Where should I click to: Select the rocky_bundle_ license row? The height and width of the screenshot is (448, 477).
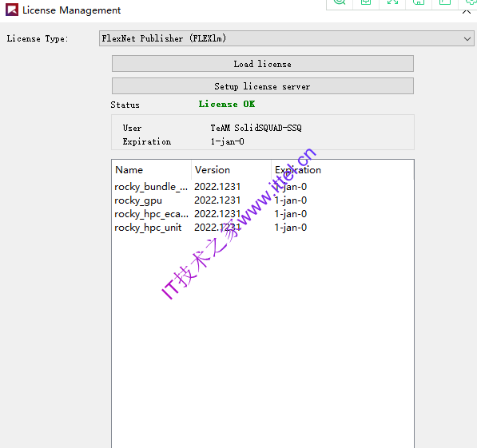click(x=263, y=186)
